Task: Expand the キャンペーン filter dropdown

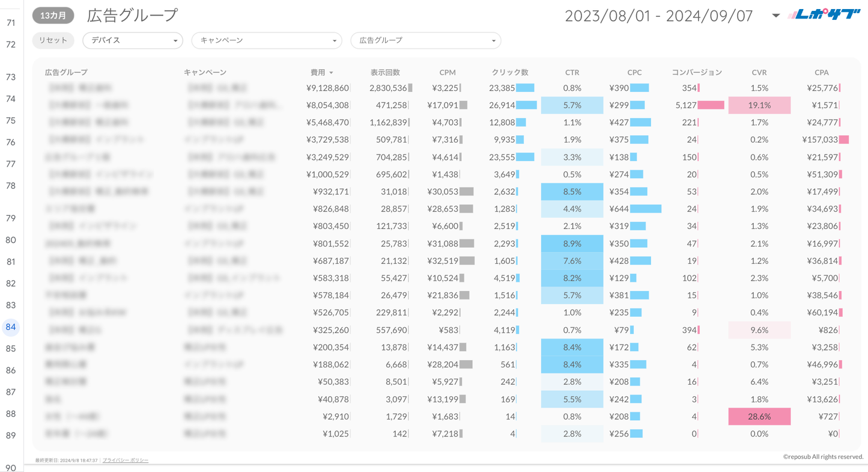Action: pos(266,40)
